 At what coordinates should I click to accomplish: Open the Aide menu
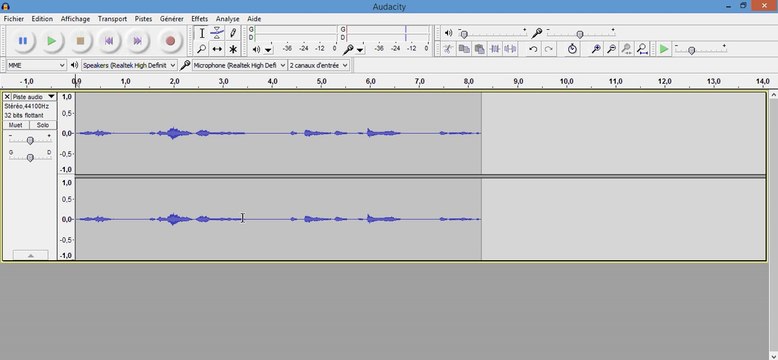[254, 19]
